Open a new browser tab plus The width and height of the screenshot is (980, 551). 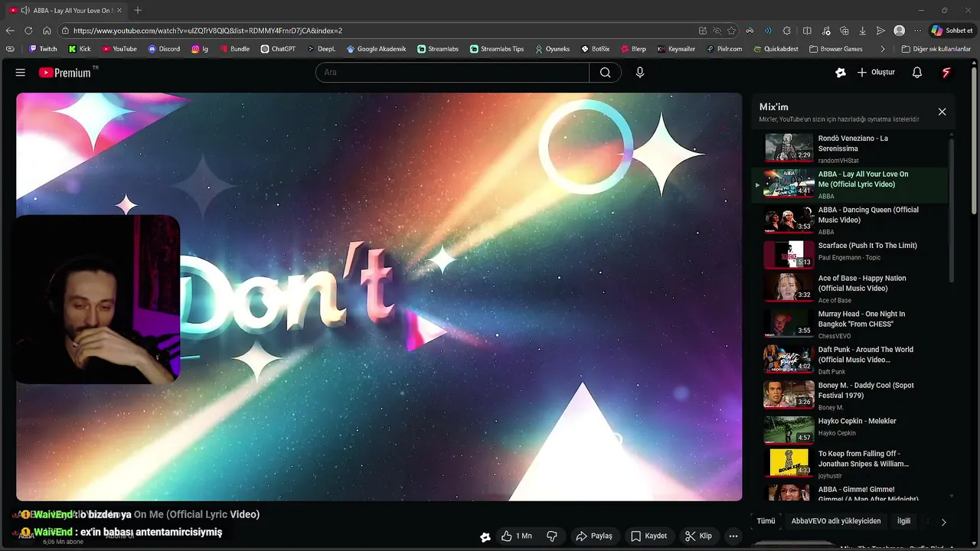pos(138,10)
